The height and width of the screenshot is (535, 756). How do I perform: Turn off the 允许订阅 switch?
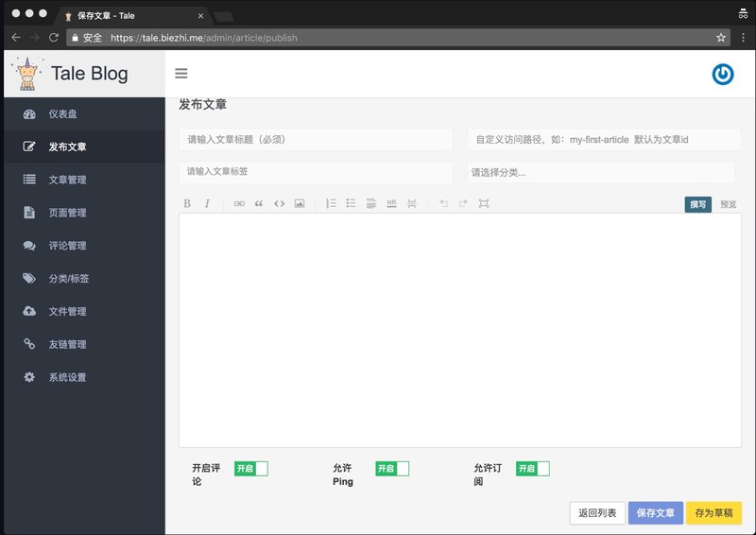pos(533,468)
